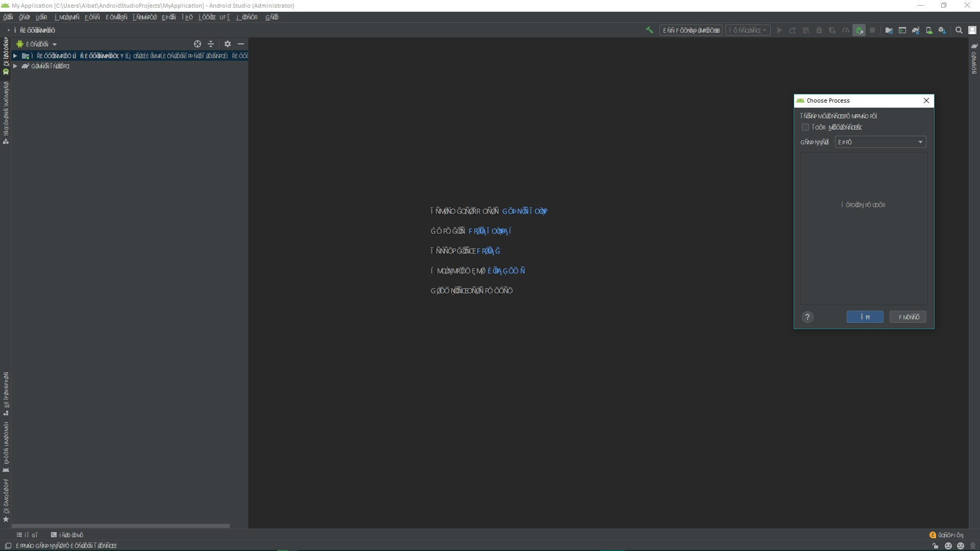Open the Build Variants side tab
The image size is (980, 551).
pyautogui.click(x=6, y=447)
